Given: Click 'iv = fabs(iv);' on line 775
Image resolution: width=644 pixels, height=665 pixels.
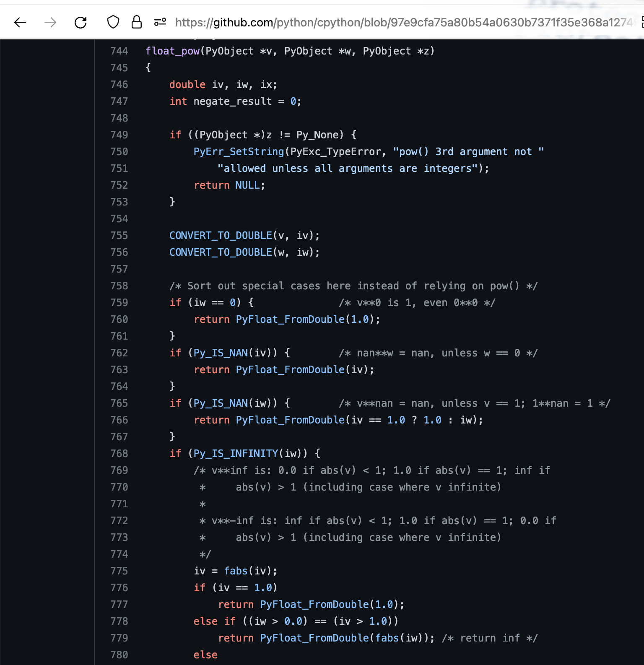Looking at the screenshot, I should [236, 571].
